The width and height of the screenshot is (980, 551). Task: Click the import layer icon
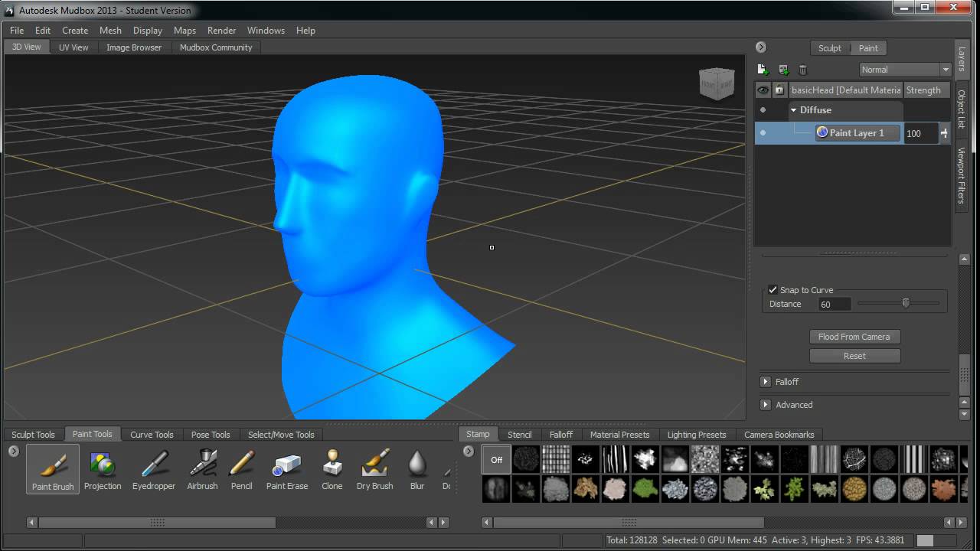coord(783,70)
